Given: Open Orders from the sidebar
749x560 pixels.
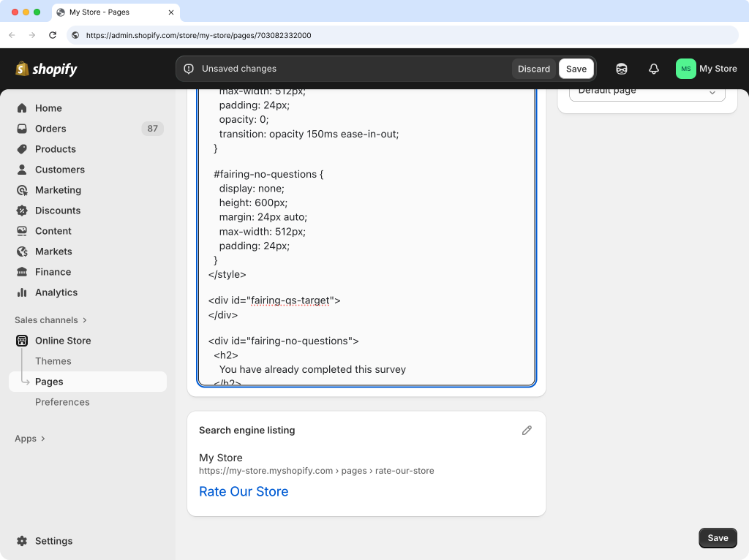Looking at the screenshot, I should pos(50,129).
